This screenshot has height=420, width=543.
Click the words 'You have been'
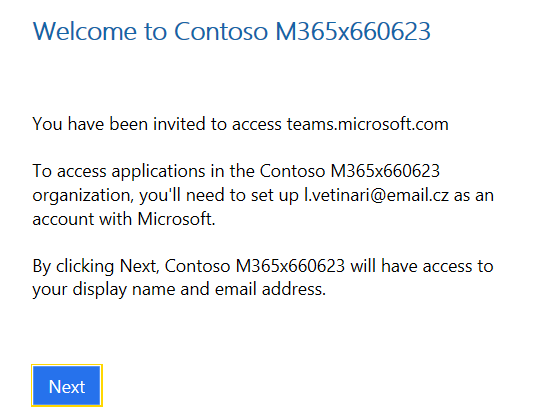pos(90,124)
